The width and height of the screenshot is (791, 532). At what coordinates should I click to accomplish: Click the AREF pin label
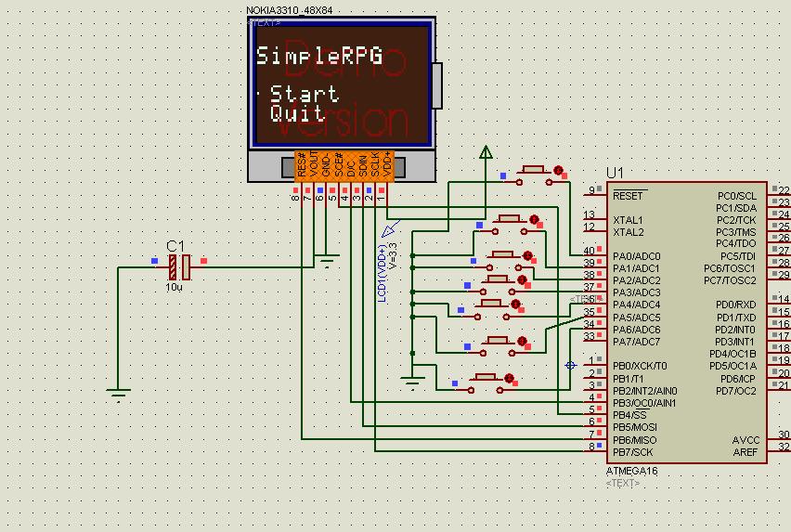coord(746,452)
